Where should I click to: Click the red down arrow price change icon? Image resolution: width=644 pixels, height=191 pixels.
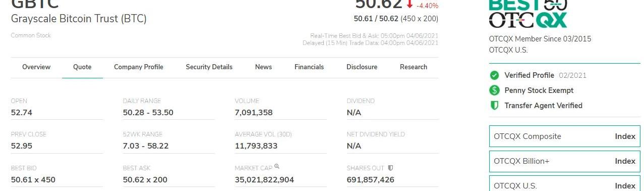[409, 5]
